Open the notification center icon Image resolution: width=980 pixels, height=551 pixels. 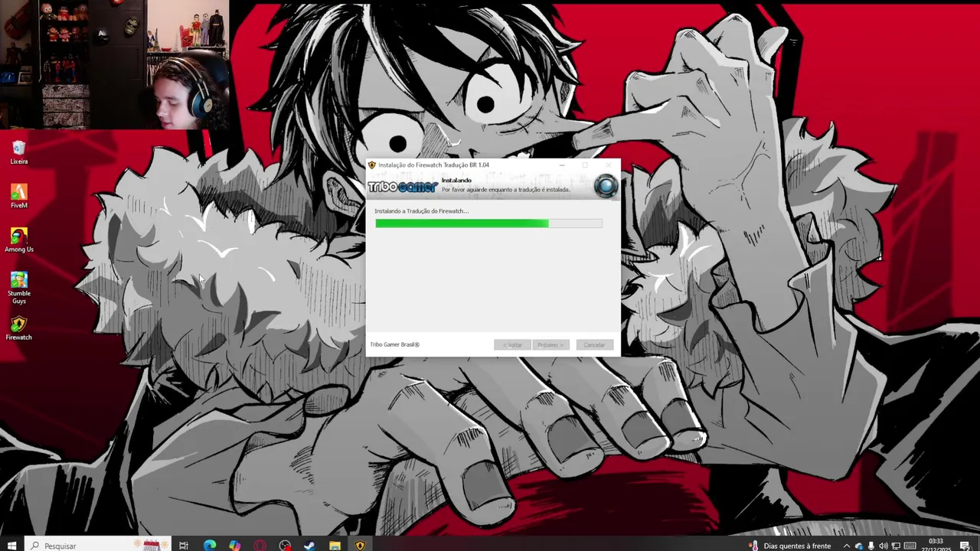pos(965,546)
